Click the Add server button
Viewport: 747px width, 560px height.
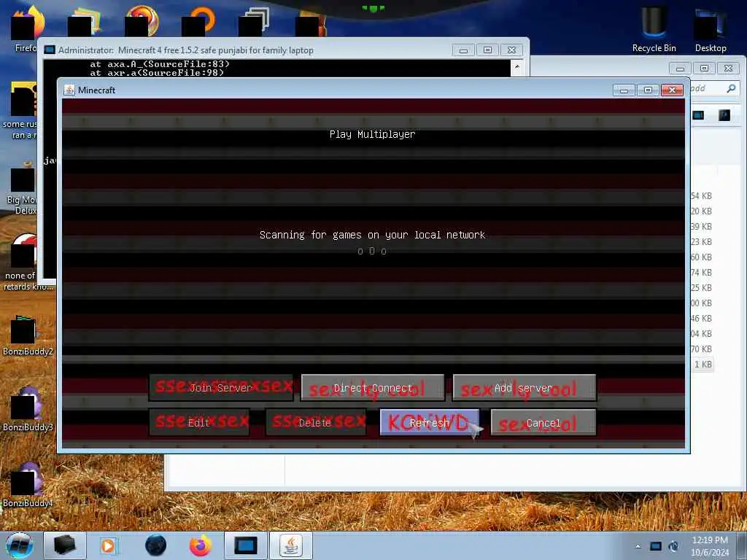pyautogui.click(x=524, y=388)
